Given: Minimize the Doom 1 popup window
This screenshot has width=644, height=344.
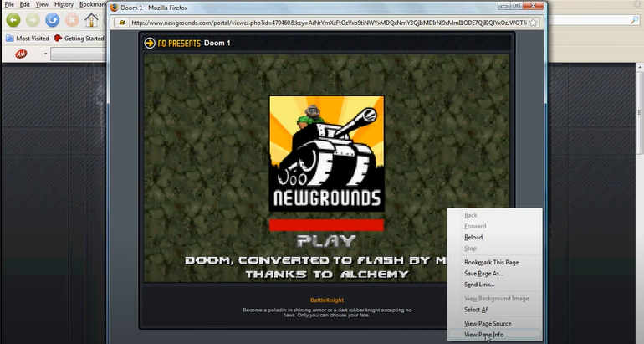Looking at the screenshot, I should click(505, 5).
